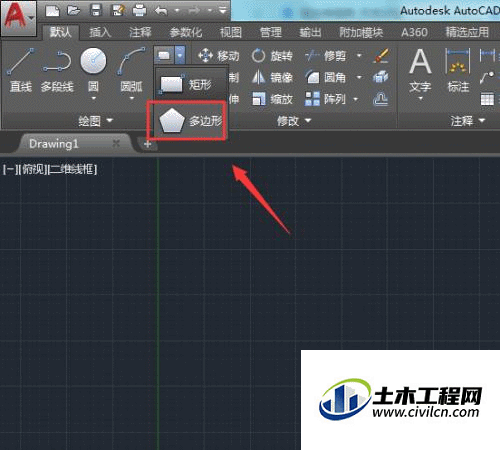Open Quick Access Toolbar customization dropdown
500x450 pixels.
[223, 11]
